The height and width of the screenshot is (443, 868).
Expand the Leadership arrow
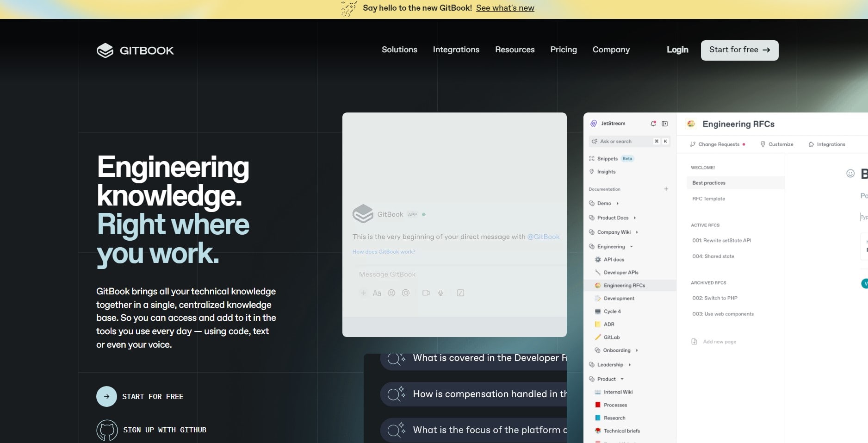(x=630, y=365)
